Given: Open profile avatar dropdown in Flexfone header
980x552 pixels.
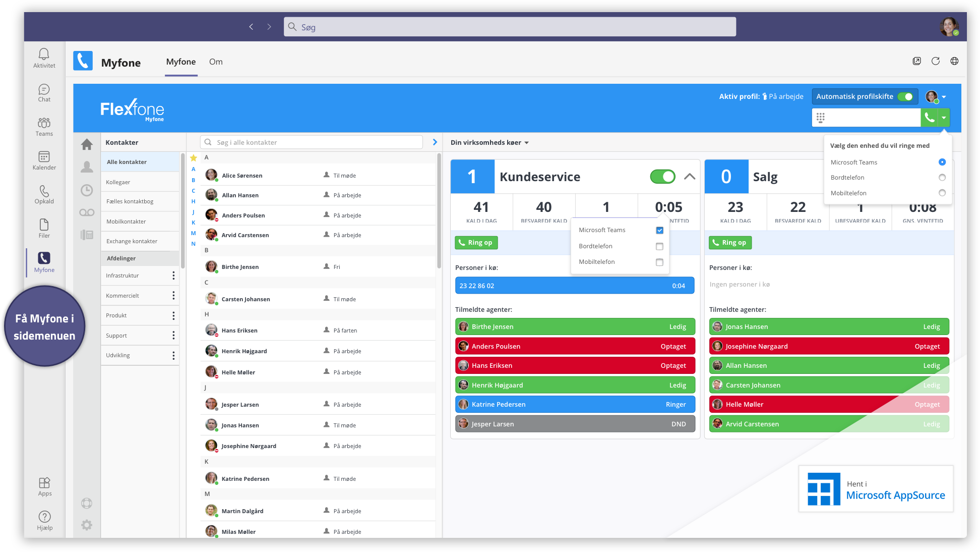Looking at the screenshot, I should point(936,96).
